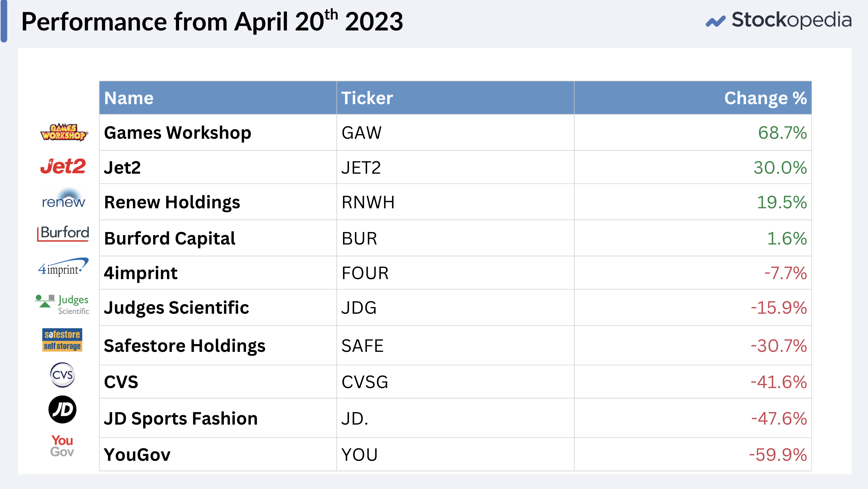This screenshot has height=489, width=868.
Task: Open the Burford logo
Action: 63,233
